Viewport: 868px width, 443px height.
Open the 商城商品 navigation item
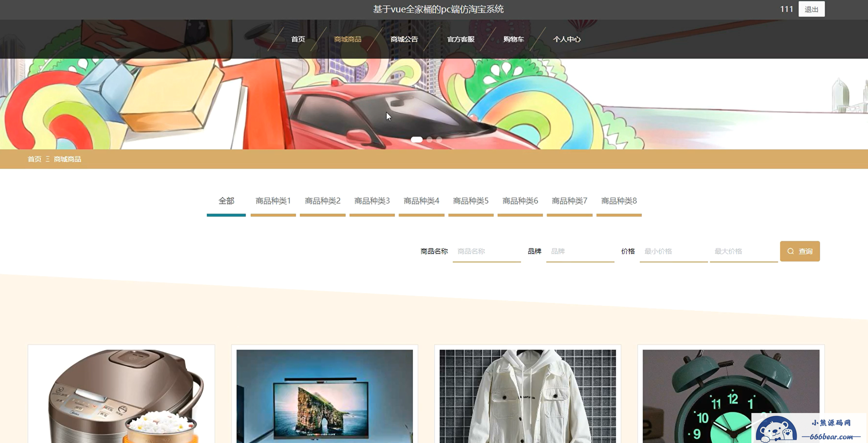pos(348,39)
